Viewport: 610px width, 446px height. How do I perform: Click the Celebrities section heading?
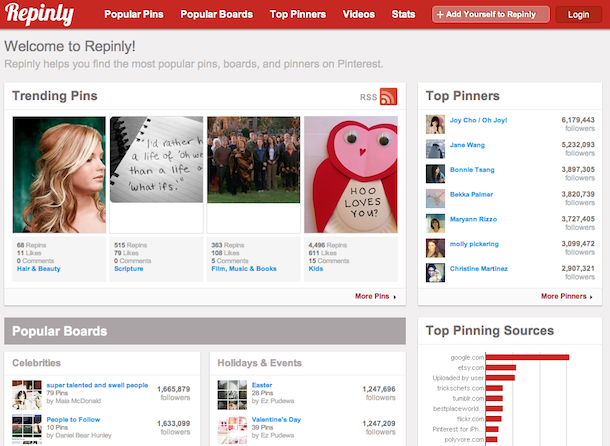[36, 363]
